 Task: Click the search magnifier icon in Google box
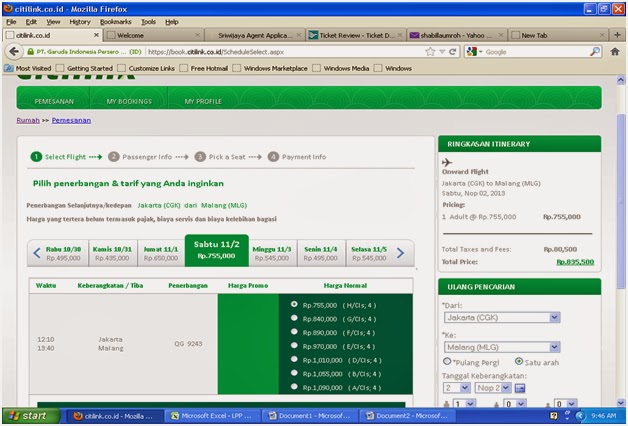595,52
